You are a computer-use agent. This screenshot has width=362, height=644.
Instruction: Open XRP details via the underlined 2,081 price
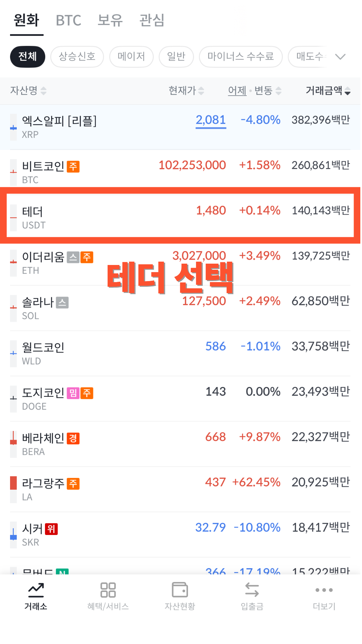pyautogui.click(x=210, y=120)
